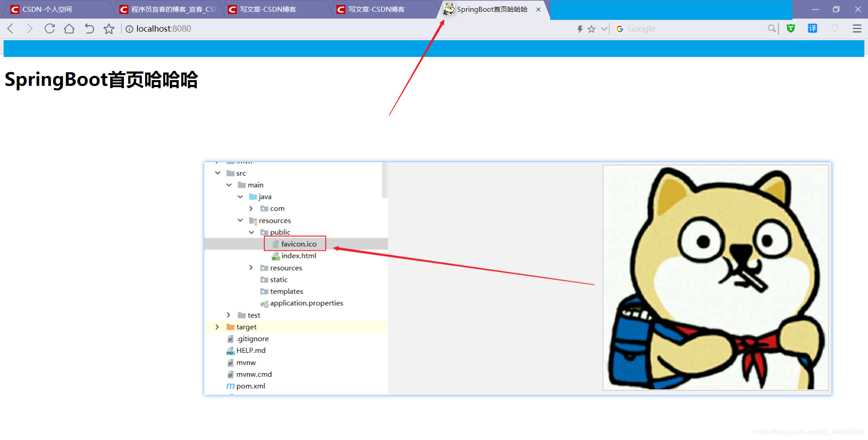The height and width of the screenshot is (440, 868).
Task: Reload the localhost:8080 page
Action: coord(50,29)
